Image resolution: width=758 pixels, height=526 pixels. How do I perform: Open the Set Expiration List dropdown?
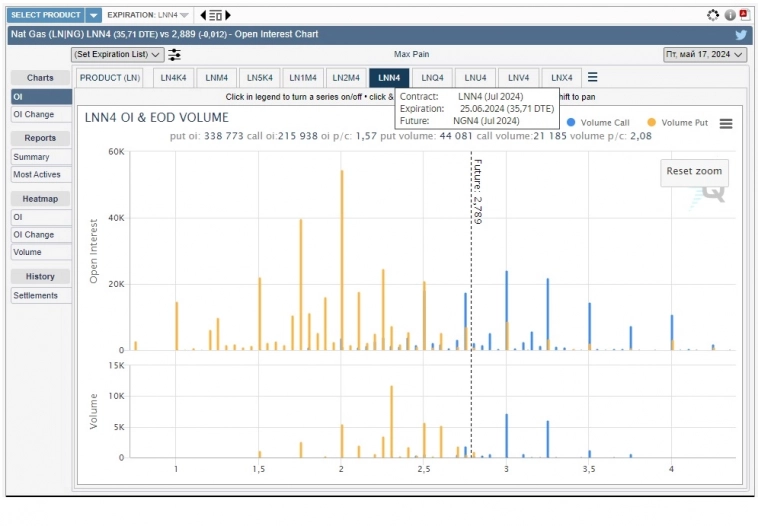tap(118, 54)
